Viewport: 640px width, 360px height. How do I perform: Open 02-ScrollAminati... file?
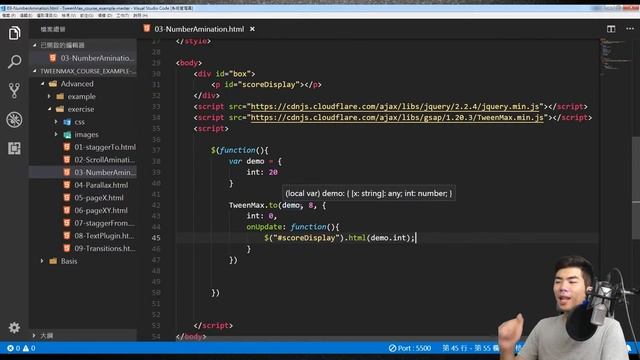click(104, 160)
